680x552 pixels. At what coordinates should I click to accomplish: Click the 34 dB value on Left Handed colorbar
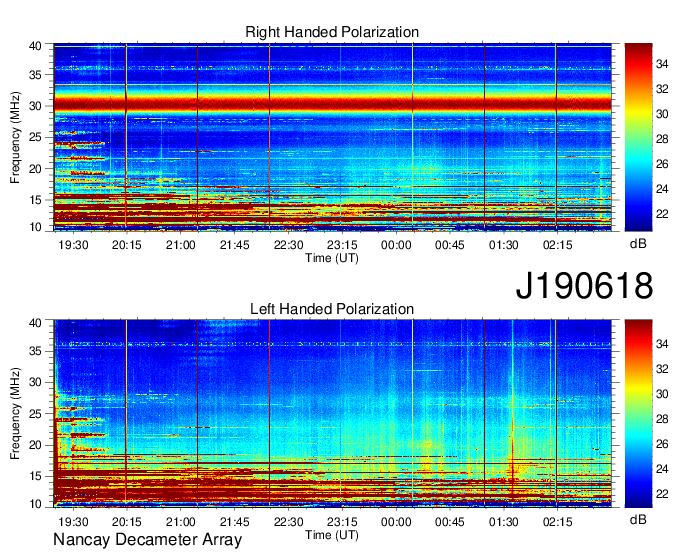tap(662, 344)
